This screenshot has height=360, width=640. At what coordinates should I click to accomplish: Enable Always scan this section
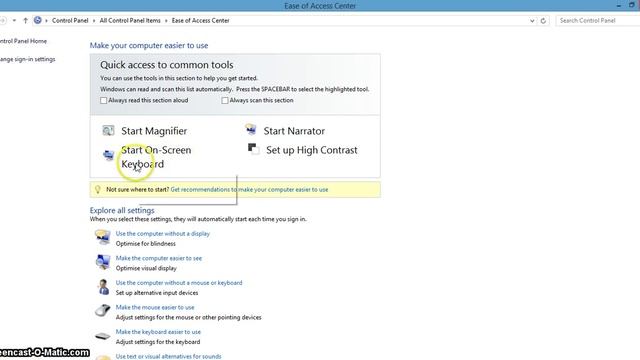[225, 100]
